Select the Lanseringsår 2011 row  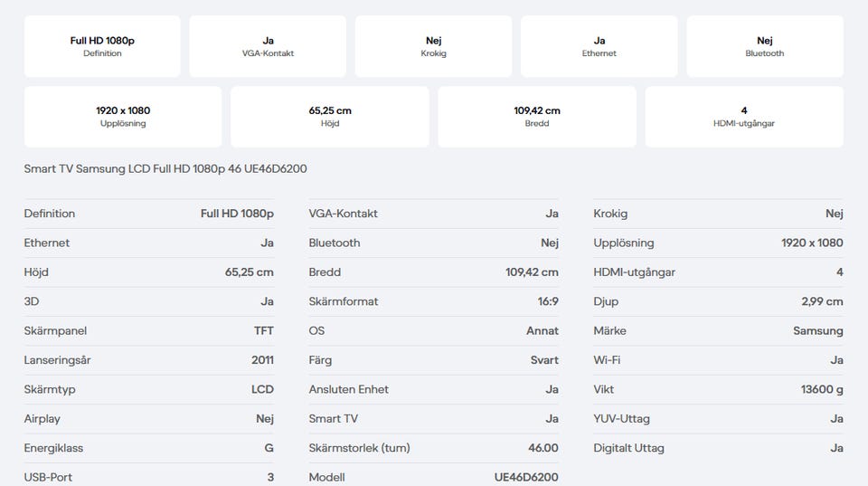pos(149,360)
